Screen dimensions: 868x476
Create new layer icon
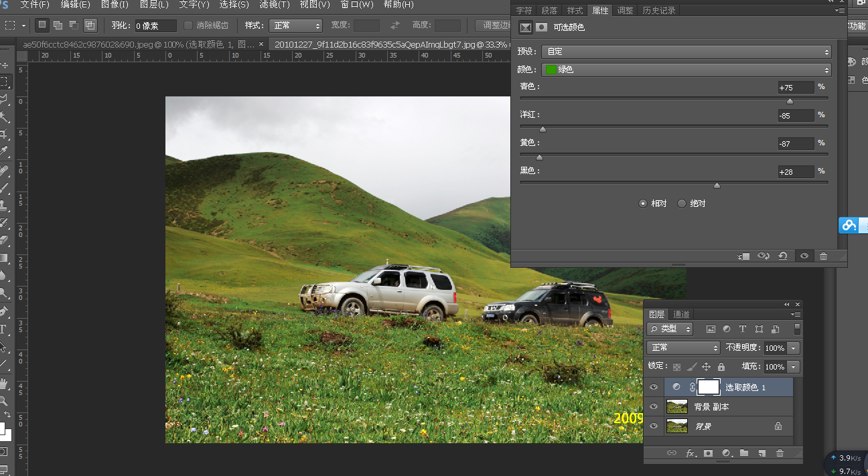pos(762,453)
